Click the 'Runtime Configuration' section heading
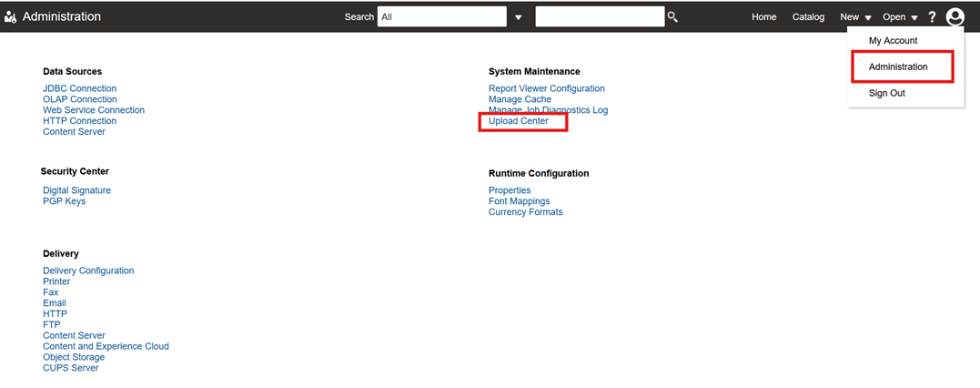 pos(539,173)
